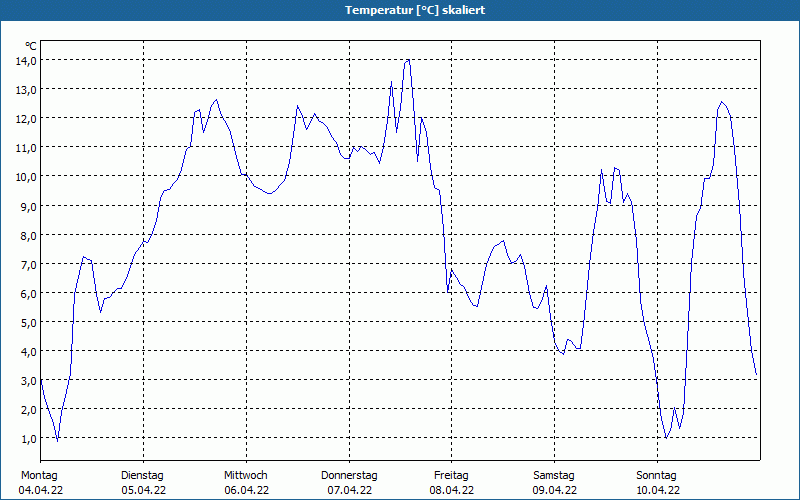Click the Freitag day label
The width and height of the screenshot is (800, 500).
452,475
